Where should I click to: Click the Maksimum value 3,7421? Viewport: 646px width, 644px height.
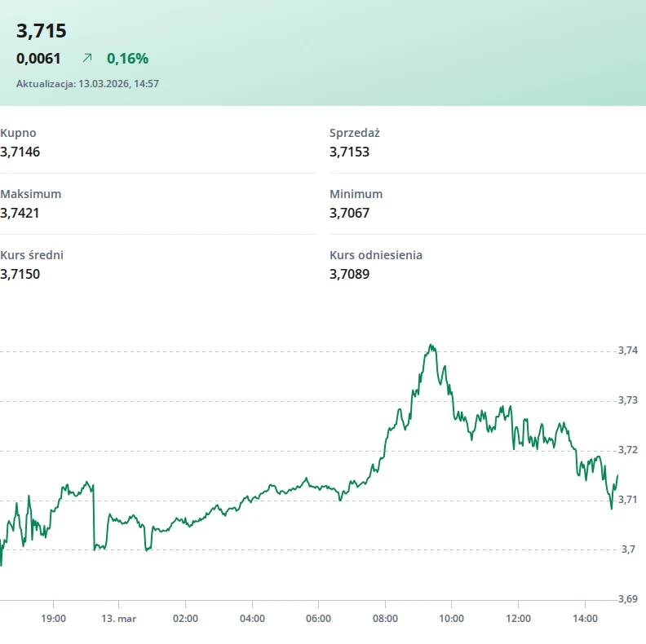[20, 213]
